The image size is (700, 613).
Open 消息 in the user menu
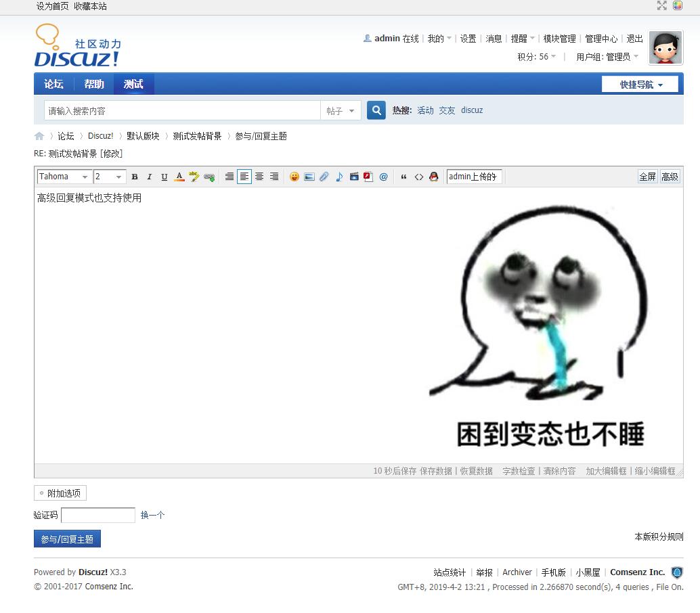click(x=494, y=39)
